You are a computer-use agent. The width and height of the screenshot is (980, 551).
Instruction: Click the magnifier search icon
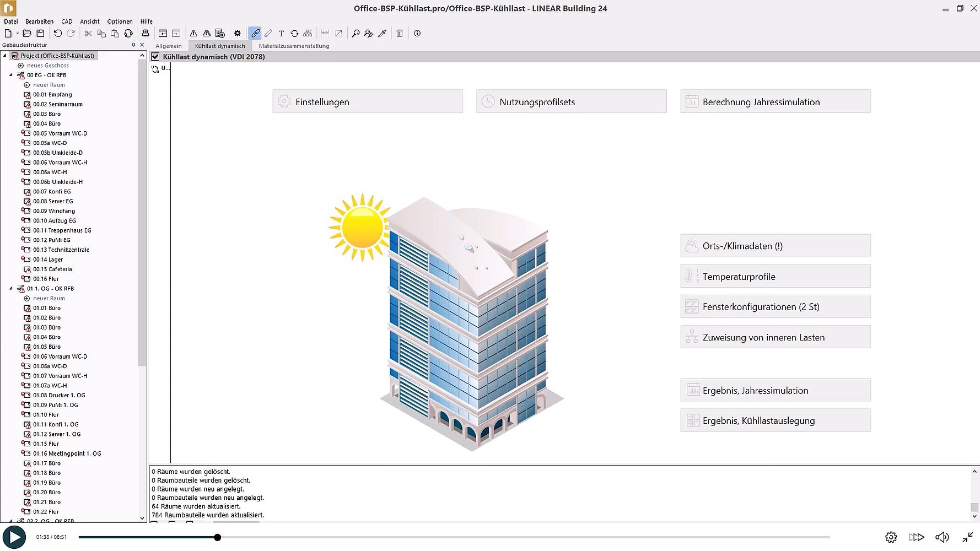(356, 34)
